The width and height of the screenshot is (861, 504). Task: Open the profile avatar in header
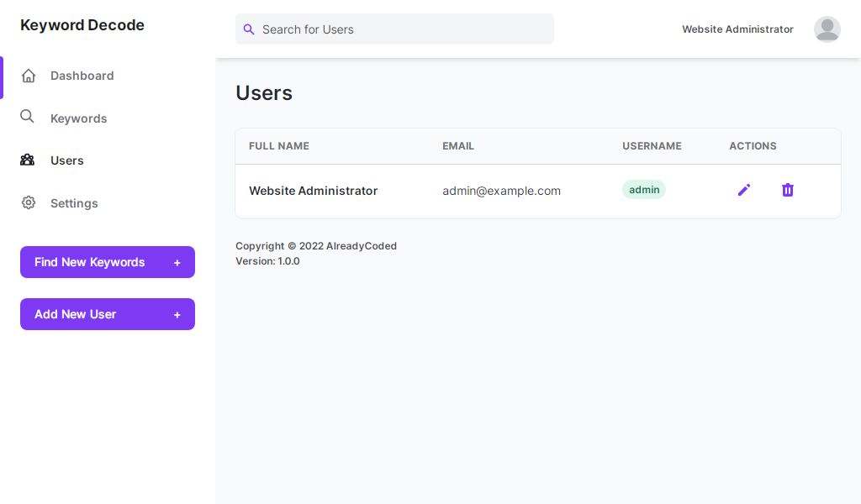pos(827,29)
